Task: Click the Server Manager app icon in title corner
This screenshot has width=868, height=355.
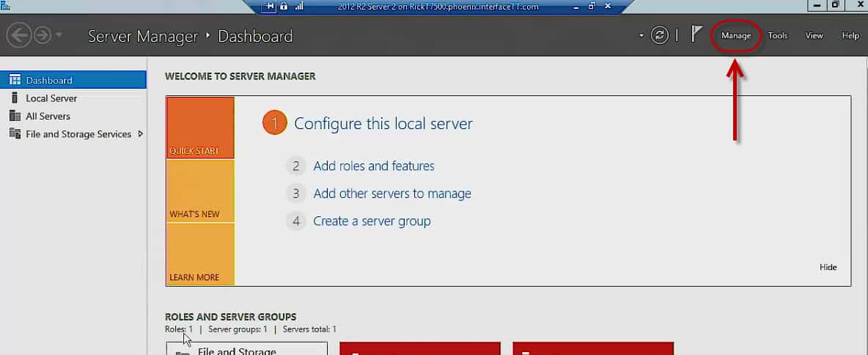Action: coord(5,6)
